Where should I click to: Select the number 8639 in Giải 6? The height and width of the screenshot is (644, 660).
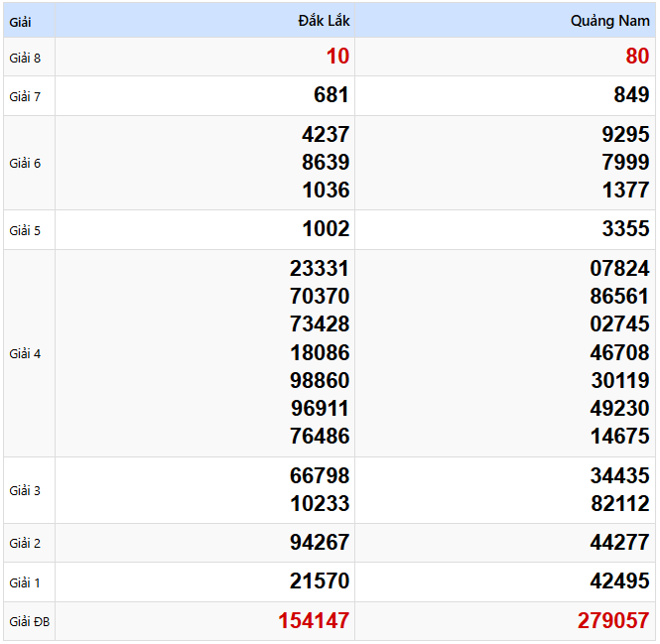tap(326, 163)
